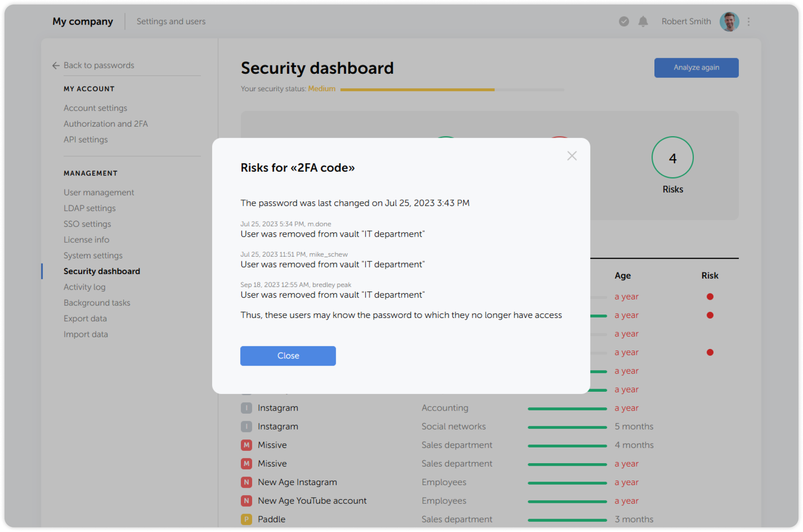Dismiss the dialog via the X icon
This screenshot has height=532, width=803.
(x=572, y=156)
